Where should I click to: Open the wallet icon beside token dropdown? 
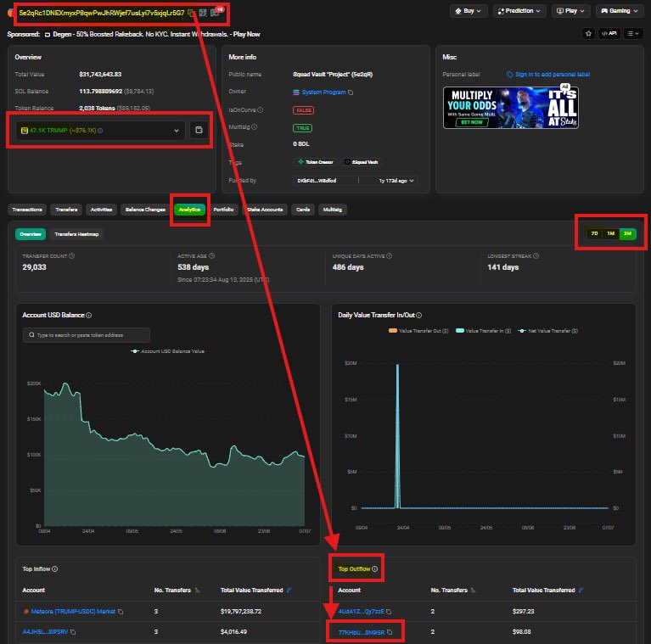point(199,130)
